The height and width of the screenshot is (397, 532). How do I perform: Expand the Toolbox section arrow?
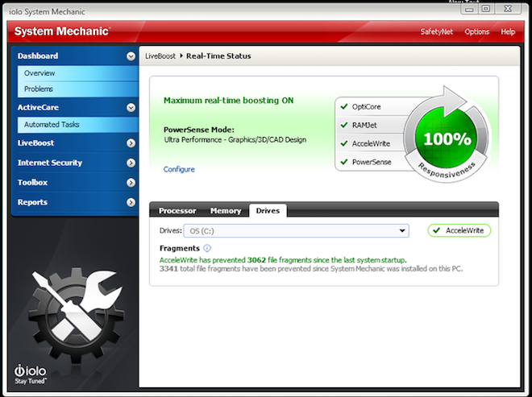(131, 183)
